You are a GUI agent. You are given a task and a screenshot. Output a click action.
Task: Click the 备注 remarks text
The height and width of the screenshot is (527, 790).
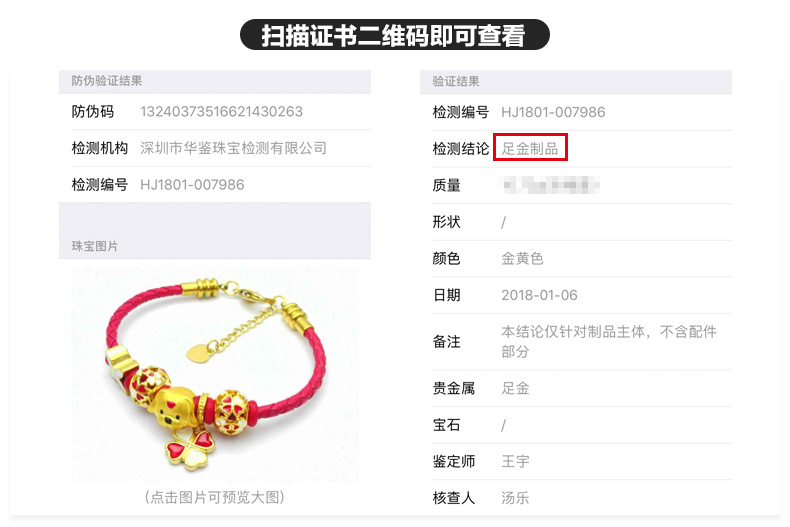point(609,341)
